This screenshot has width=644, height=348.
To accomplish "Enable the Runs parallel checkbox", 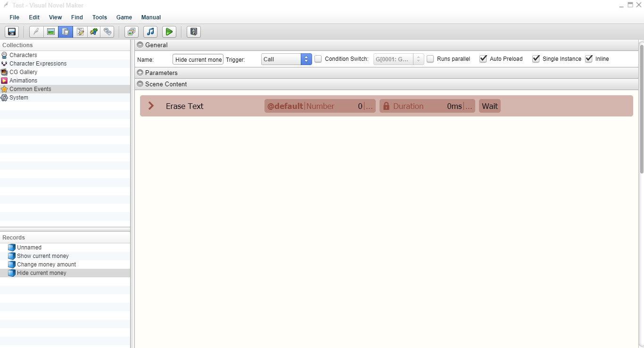I will [430, 59].
